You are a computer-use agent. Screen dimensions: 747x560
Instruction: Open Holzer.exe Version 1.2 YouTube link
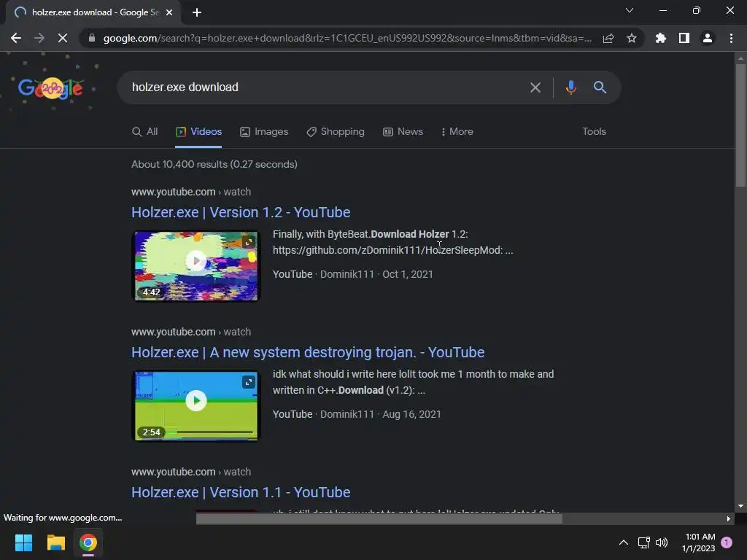click(x=241, y=212)
